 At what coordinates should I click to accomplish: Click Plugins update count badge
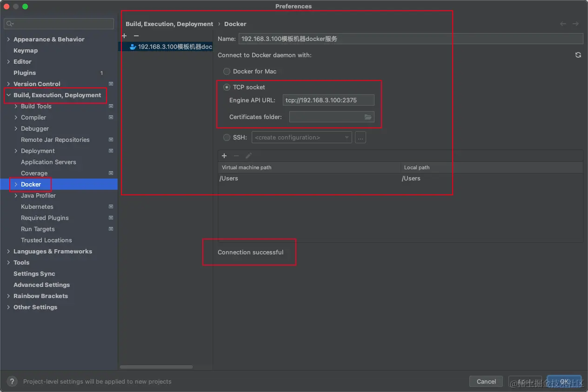point(102,73)
